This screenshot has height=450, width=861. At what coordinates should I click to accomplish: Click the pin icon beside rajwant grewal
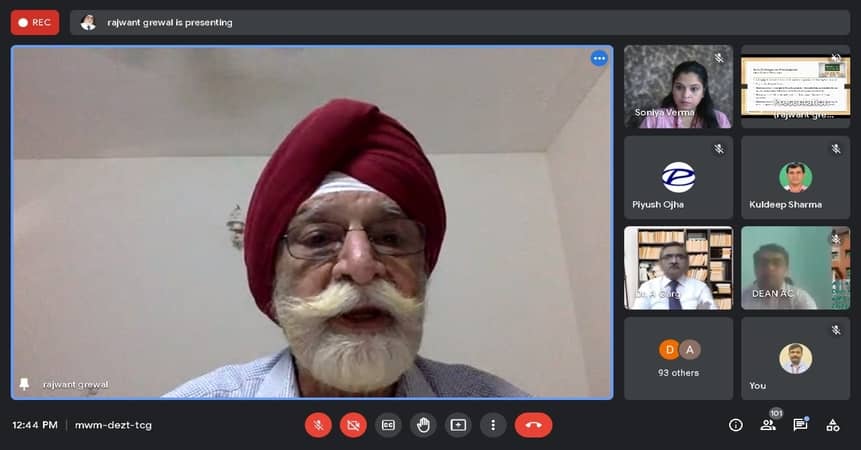point(24,384)
